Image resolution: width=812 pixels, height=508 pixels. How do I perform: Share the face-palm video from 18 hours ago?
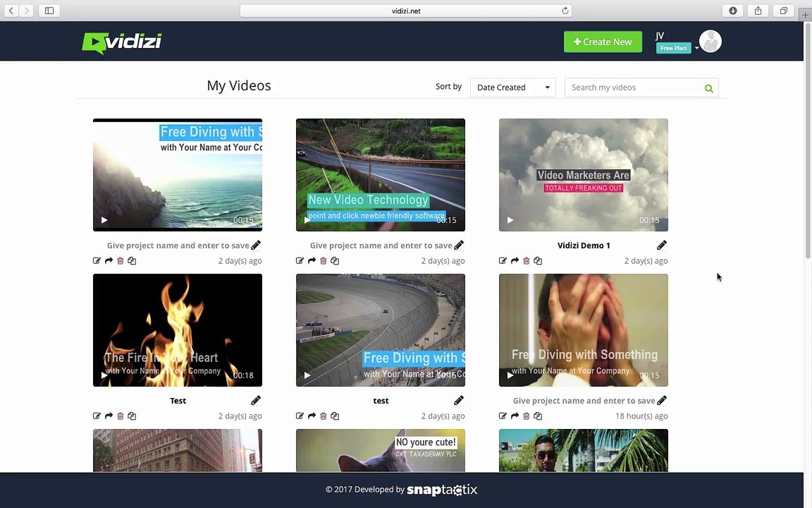point(515,416)
